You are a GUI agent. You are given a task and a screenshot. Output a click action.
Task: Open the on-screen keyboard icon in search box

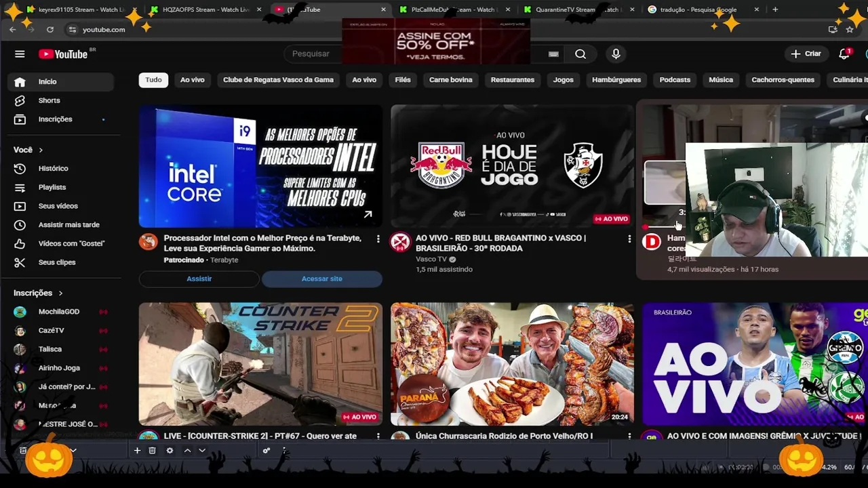pos(553,54)
